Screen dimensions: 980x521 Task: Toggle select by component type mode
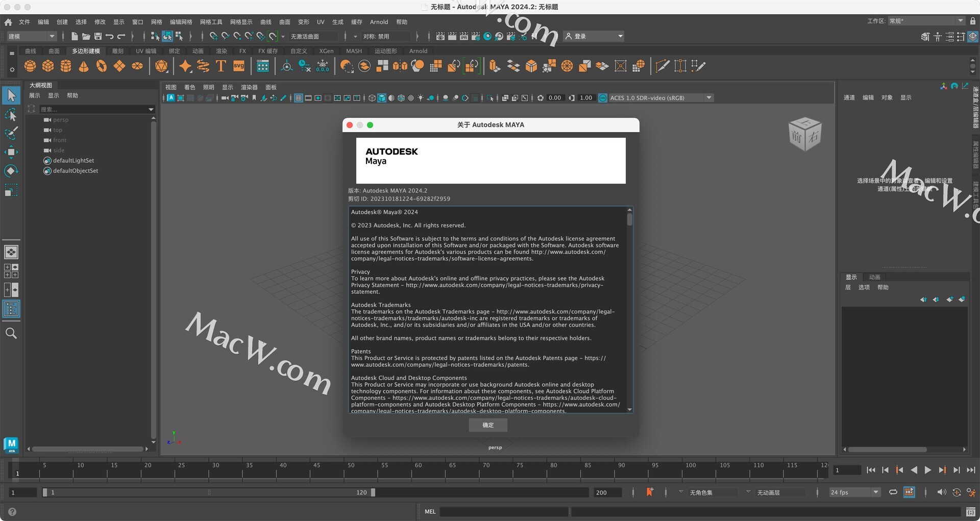pos(179,36)
